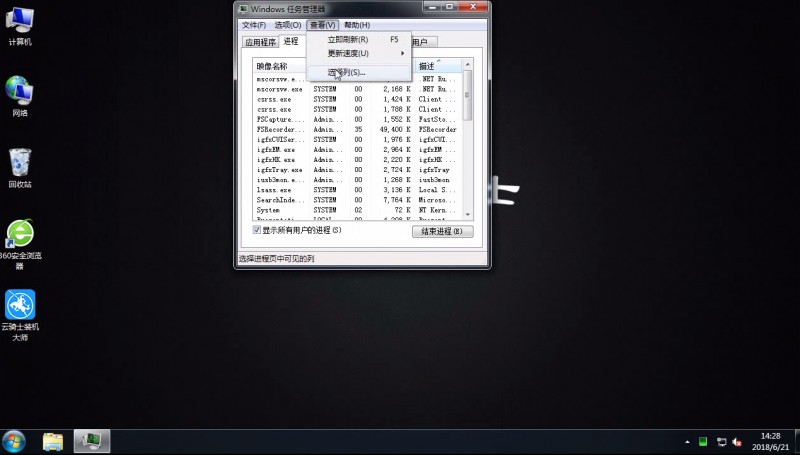Click the Local S... description cell
This screenshot has width=800, height=455.
pos(435,190)
